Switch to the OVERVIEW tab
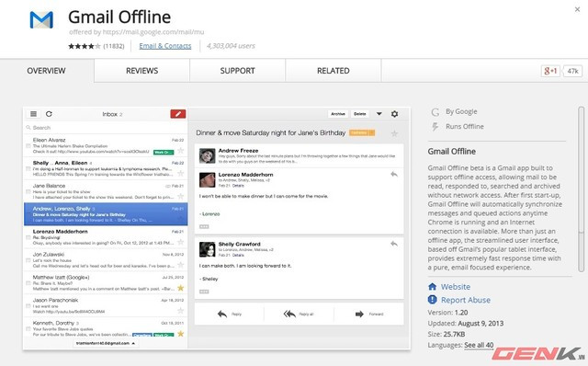 pos(47,71)
